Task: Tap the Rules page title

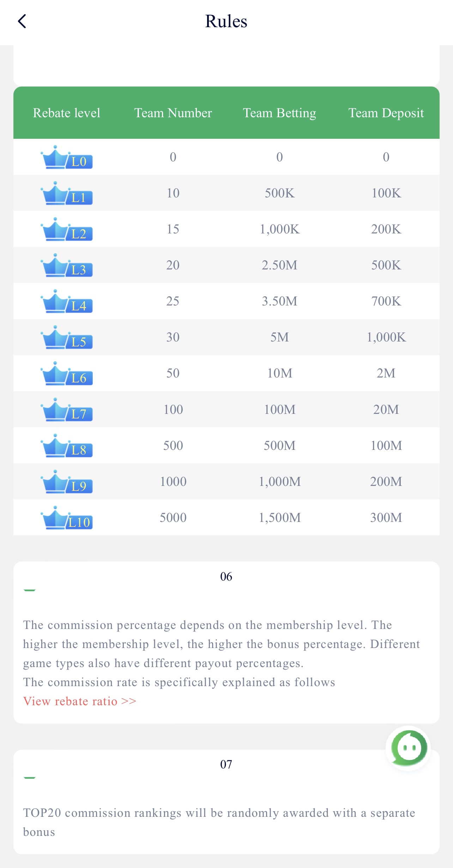Action: pyautogui.click(x=226, y=21)
